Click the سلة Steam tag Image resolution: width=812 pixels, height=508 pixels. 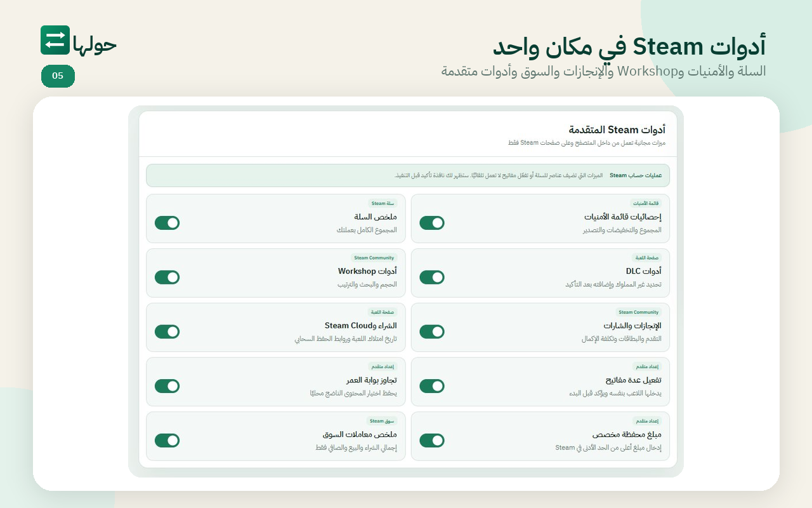tap(383, 204)
